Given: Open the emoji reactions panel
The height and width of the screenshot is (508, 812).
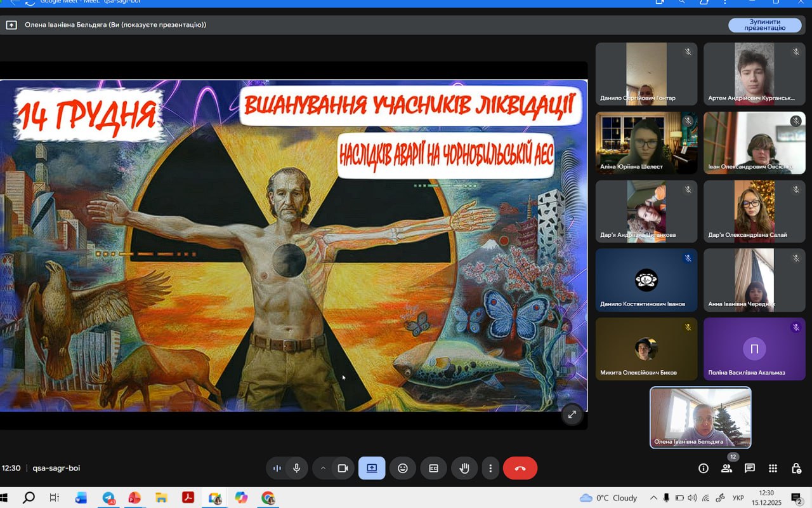Looking at the screenshot, I should pyautogui.click(x=403, y=469).
